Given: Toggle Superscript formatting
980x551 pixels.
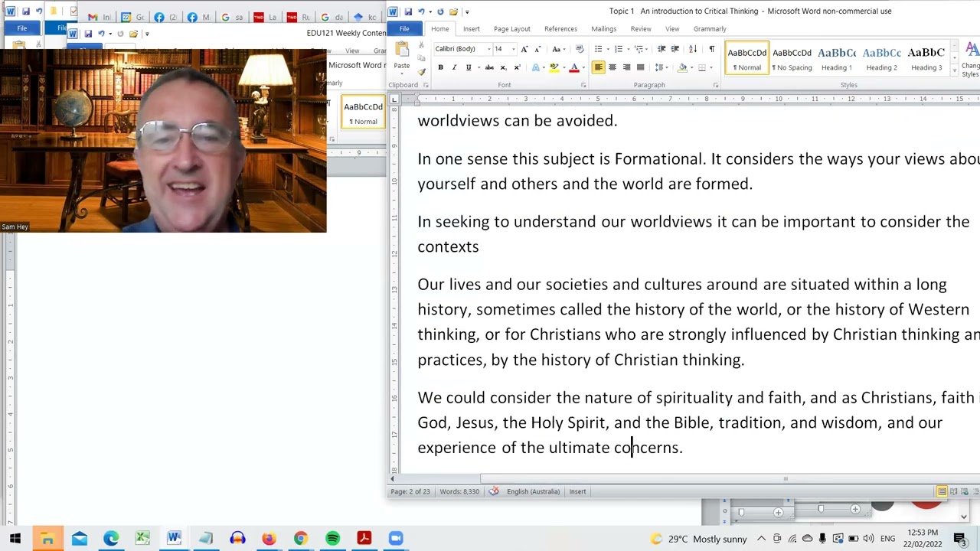Looking at the screenshot, I should pyautogui.click(x=517, y=67).
